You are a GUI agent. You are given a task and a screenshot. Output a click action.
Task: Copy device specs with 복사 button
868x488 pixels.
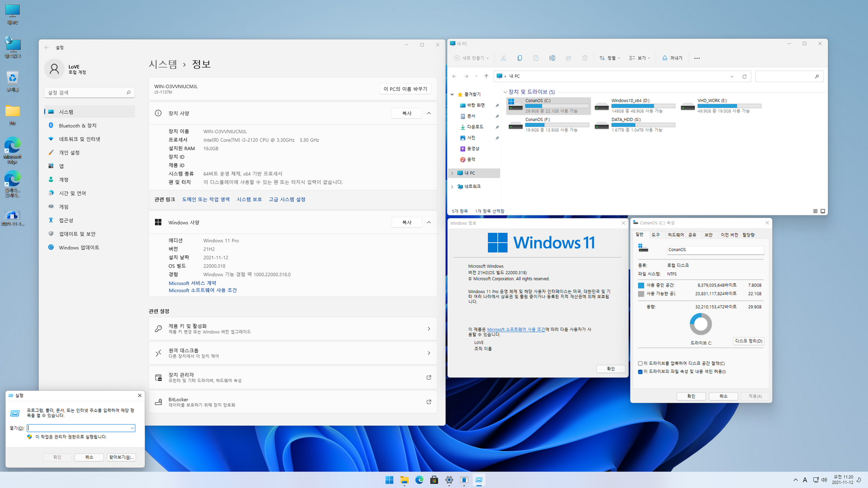pyautogui.click(x=406, y=113)
